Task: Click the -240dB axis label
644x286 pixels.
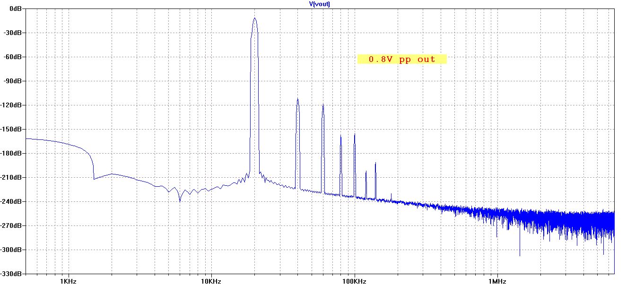Action: (12, 201)
